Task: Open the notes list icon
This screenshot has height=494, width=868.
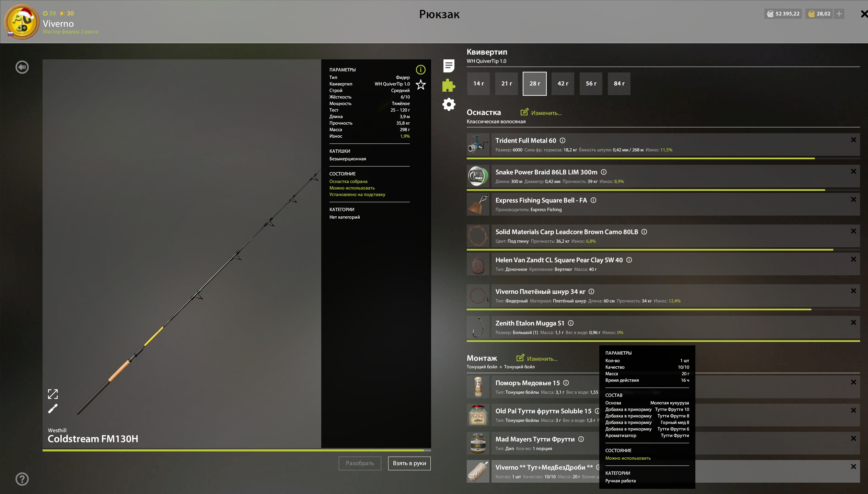Action: pyautogui.click(x=449, y=66)
